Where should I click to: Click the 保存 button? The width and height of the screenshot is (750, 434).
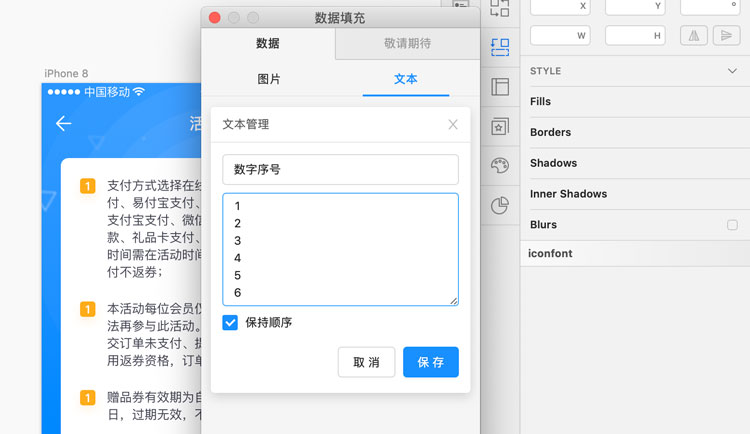[430, 362]
